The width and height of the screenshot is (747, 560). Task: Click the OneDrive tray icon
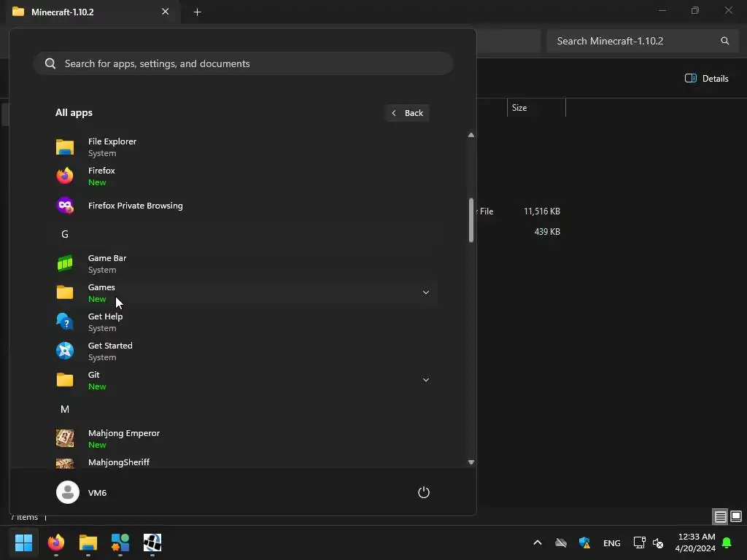(x=561, y=542)
